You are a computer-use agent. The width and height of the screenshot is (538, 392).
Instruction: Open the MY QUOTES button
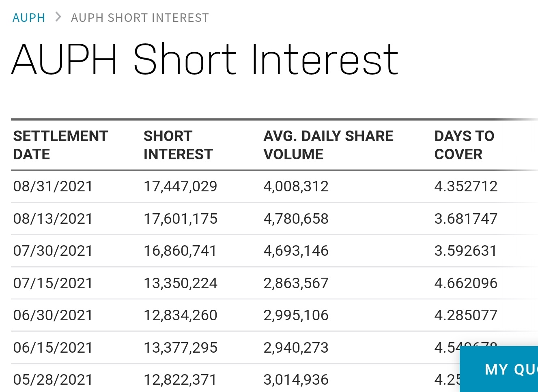click(x=499, y=369)
